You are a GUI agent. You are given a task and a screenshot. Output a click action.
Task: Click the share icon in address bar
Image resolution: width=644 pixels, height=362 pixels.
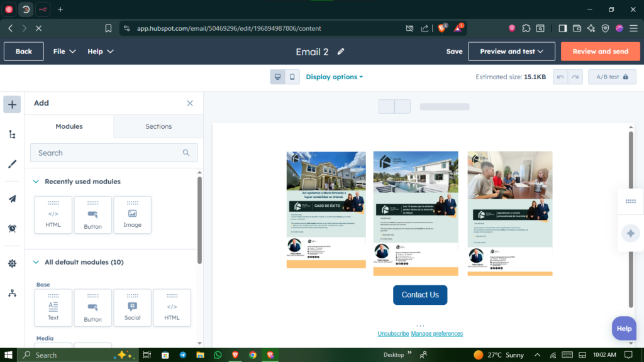pyautogui.click(x=425, y=28)
